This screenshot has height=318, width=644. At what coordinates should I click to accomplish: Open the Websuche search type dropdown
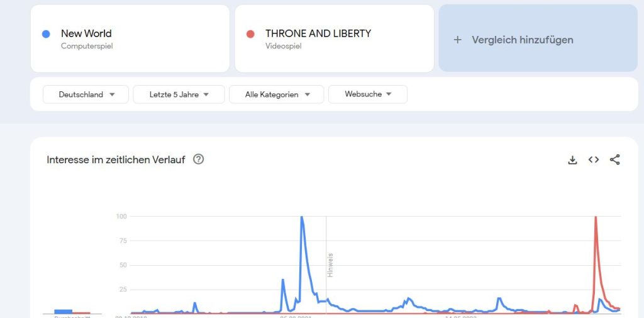point(368,94)
